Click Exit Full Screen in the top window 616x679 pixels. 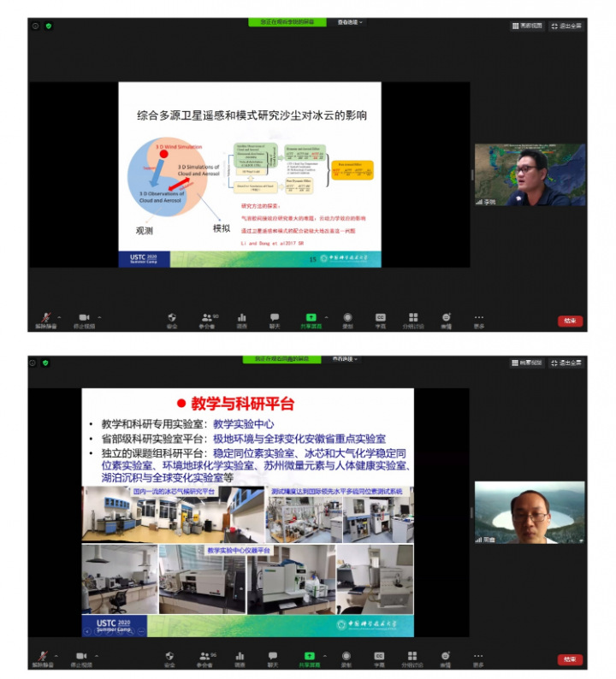click(566, 26)
